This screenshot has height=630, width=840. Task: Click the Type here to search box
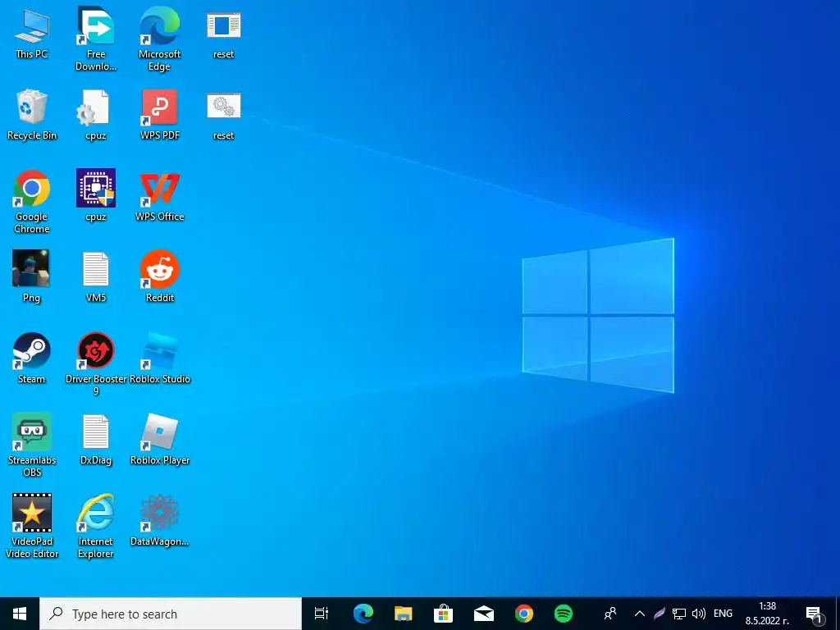(x=171, y=614)
